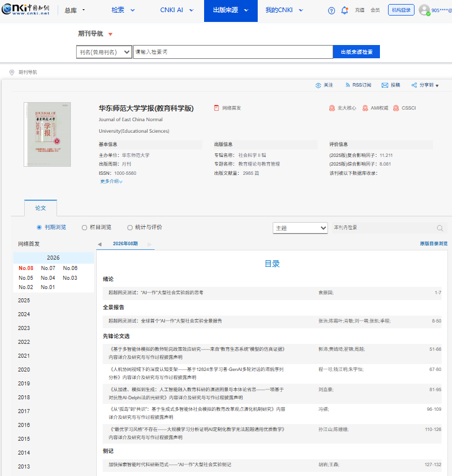Expand the 我的CNKI menu arrow
Viewport: 452px width, 476px height.
coord(301,10)
